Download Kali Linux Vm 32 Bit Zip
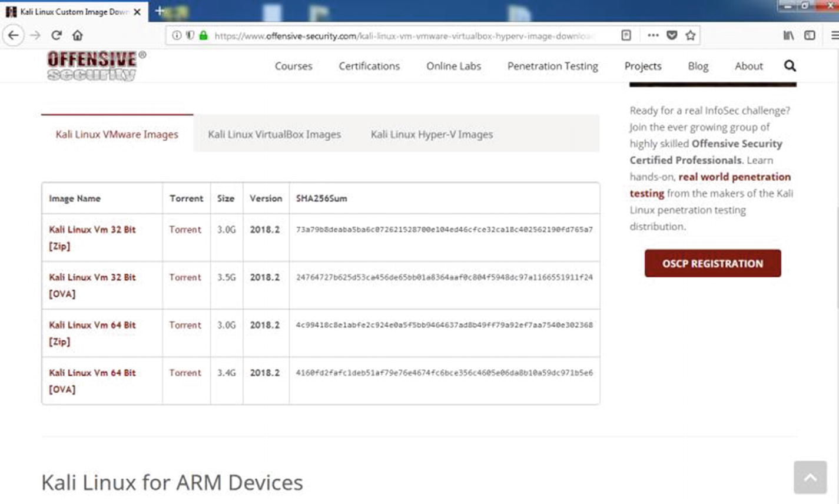Image resolution: width=839 pixels, height=504 pixels. coord(92,238)
